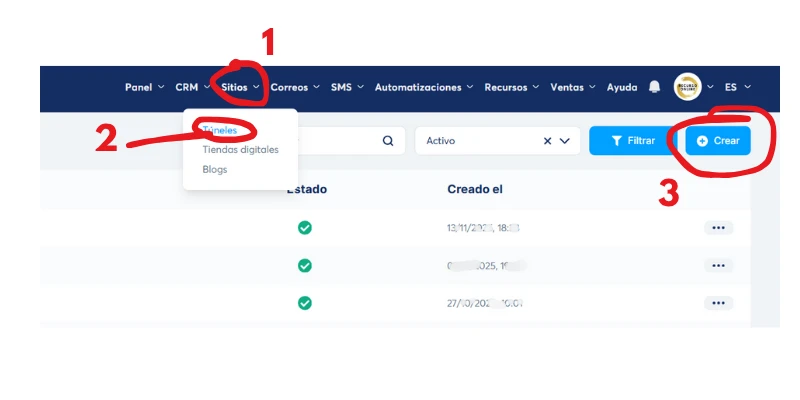Viewport: 800px width, 400px height.
Task: Open the Sitios menu
Action: pos(241,87)
